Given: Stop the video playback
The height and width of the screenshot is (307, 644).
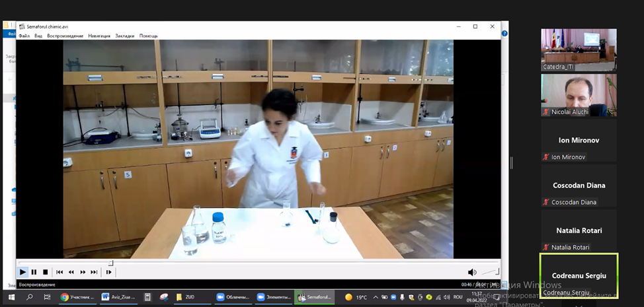Looking at the screenshot, I should [x=46, y=272].
